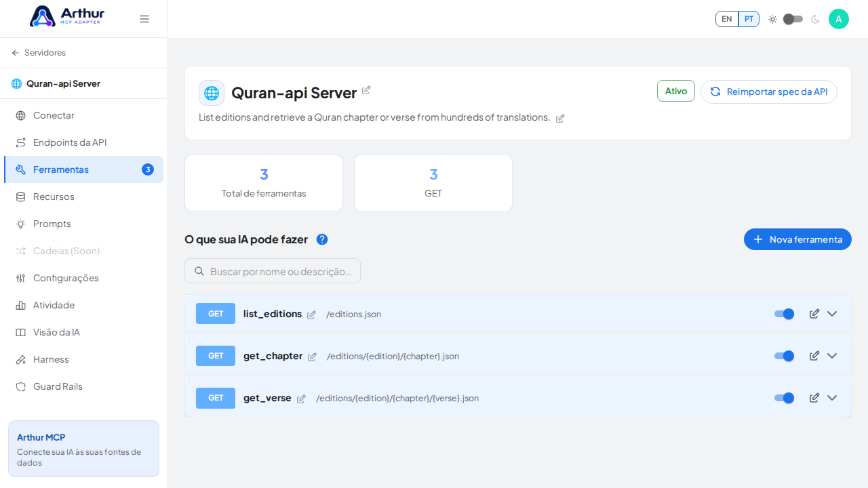Open the user avatar A menu
Screen dimensions: 868x488
tap(839, 19)
